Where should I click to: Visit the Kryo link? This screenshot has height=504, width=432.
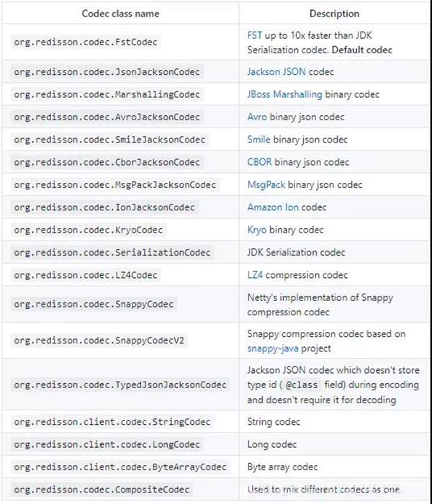coord(257,230)
